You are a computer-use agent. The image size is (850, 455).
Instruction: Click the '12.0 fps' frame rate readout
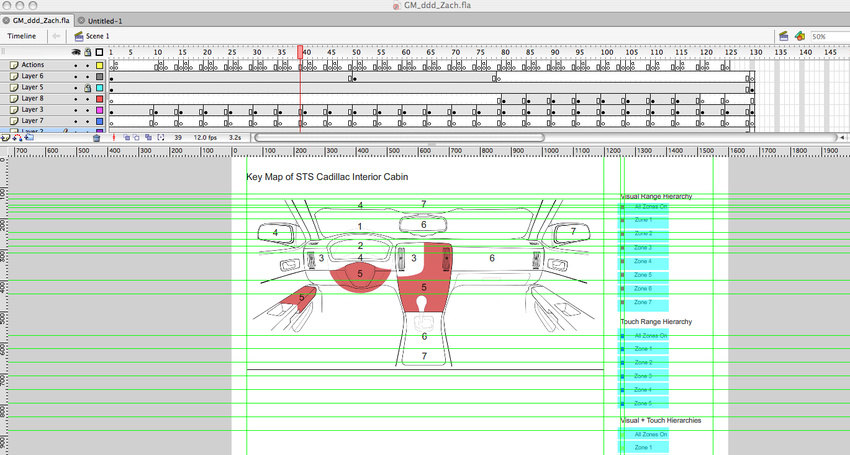click(205, 138)
